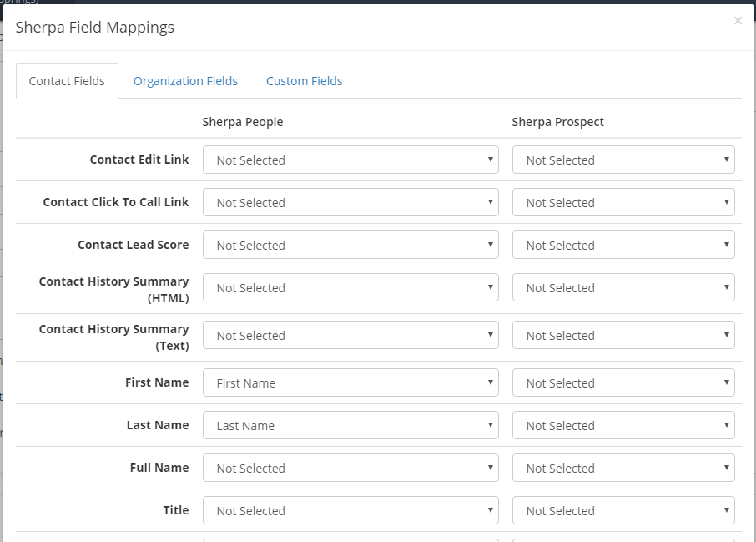This screenshot has width=756, height=542.
Task: Click the Sherpa People column header
Action: click(x=243, y=122)
